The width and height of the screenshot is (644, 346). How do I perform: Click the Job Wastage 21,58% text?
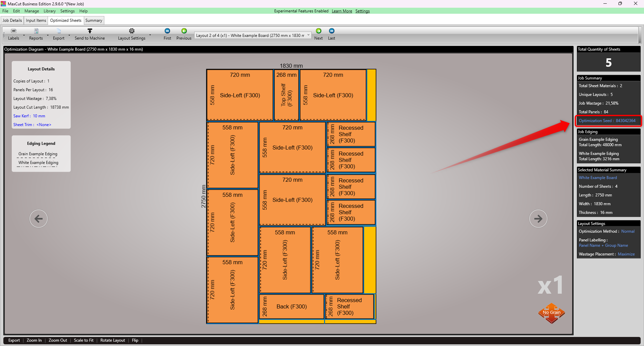pos(599,103)
